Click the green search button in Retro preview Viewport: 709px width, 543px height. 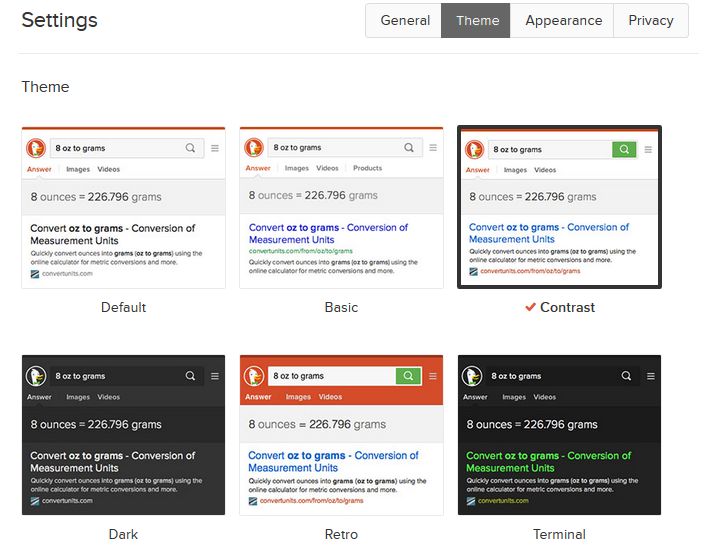(x=407, y=376)
